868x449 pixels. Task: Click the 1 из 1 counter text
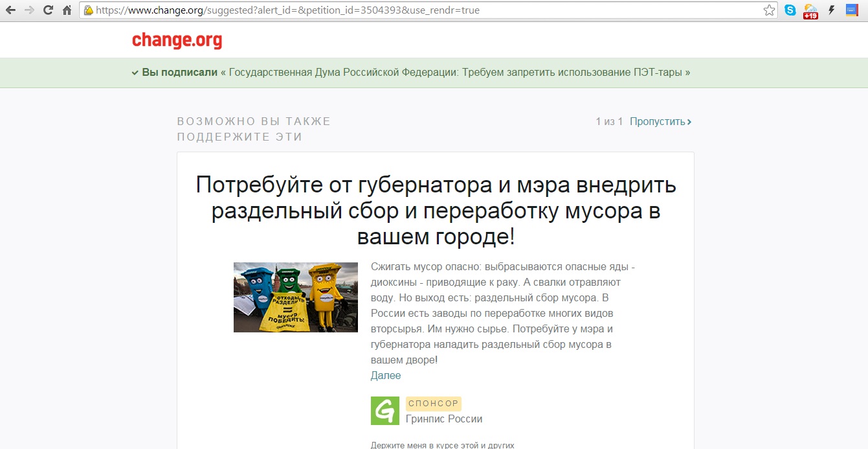pyautogui.click(x=609, y=122)
